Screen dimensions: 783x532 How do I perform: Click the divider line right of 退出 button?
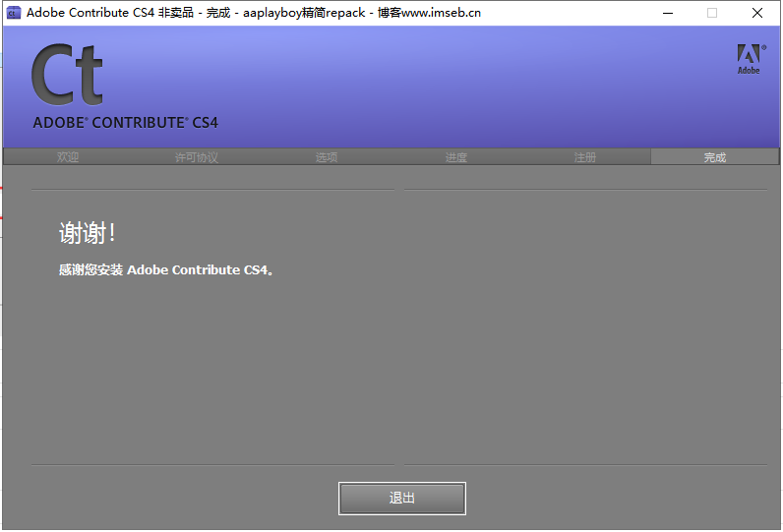coord(585,464)
